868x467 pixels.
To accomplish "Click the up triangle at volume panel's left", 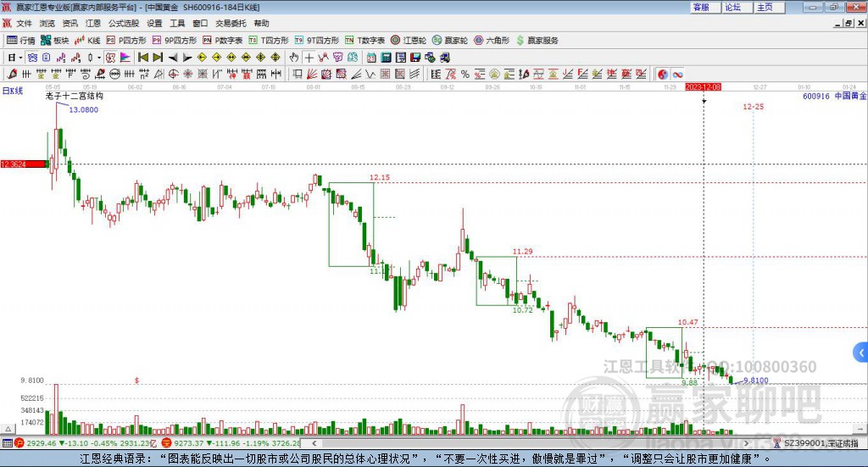I will (8, 429).
